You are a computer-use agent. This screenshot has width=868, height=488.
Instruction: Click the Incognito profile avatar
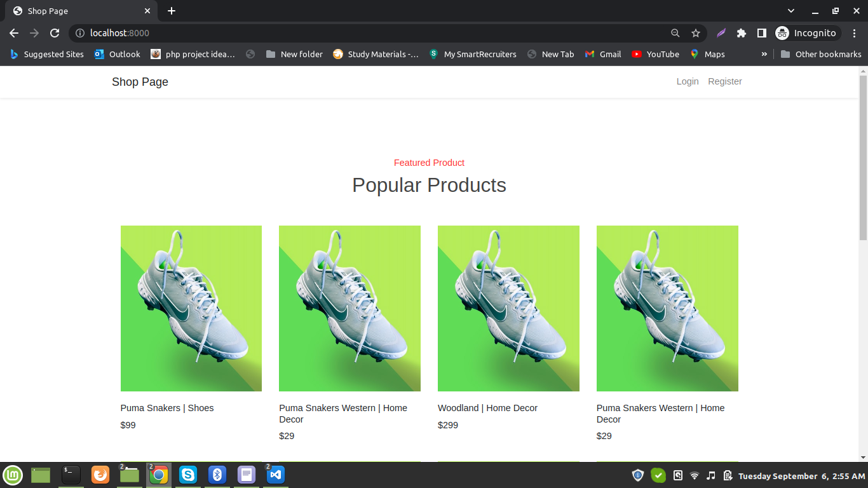782,33
